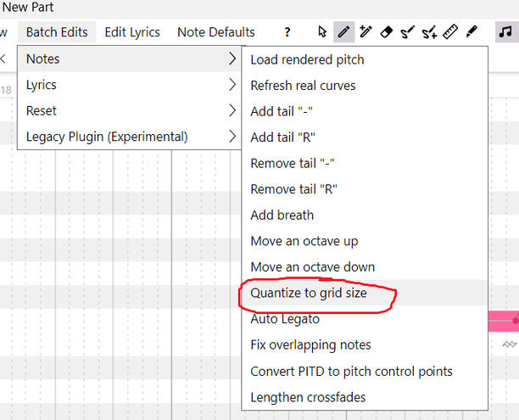Select the ruler measure tool
Image resolution: width=519 pixels, height=420 pixels.
pyautogui.click(x=450, y=32)
